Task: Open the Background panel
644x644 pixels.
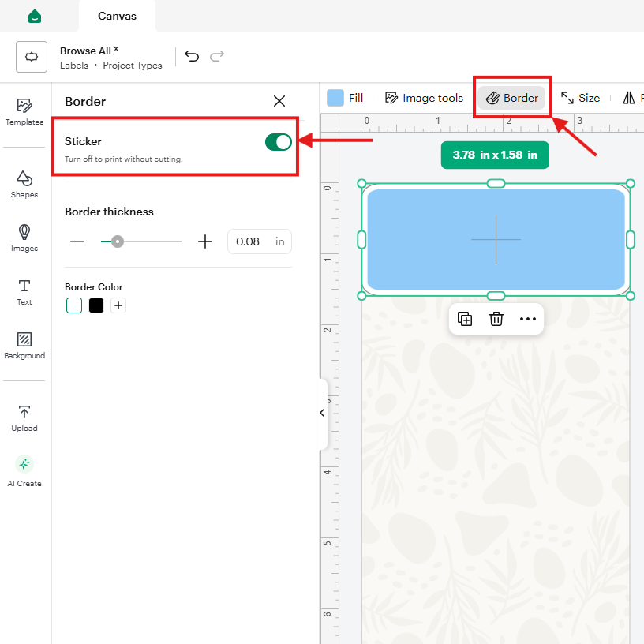Action: [x=24, y=346]
